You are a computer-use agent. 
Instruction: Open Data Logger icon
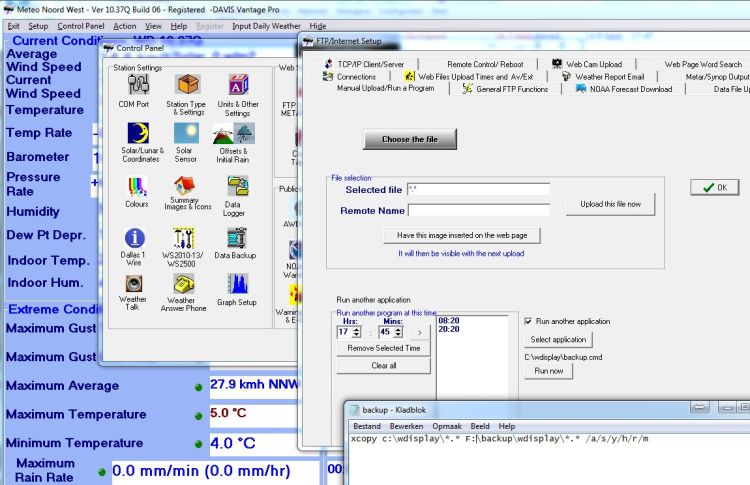[x=238, y=186]
